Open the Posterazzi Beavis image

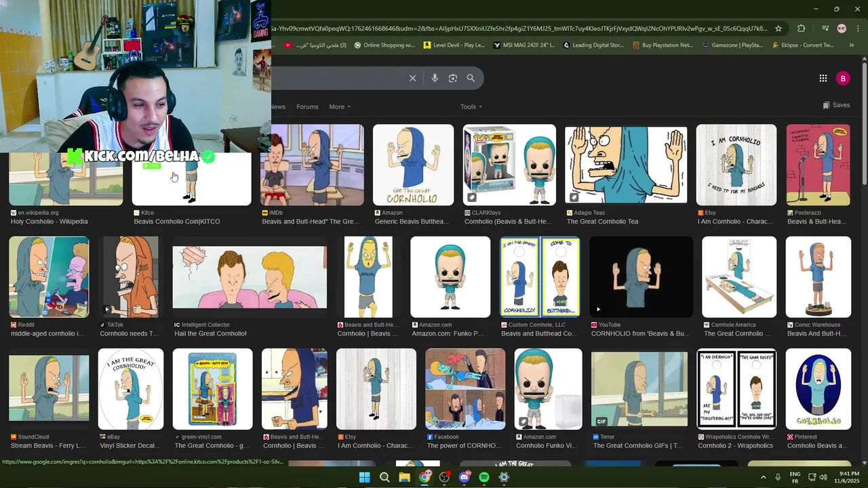[x=818, y=165]
